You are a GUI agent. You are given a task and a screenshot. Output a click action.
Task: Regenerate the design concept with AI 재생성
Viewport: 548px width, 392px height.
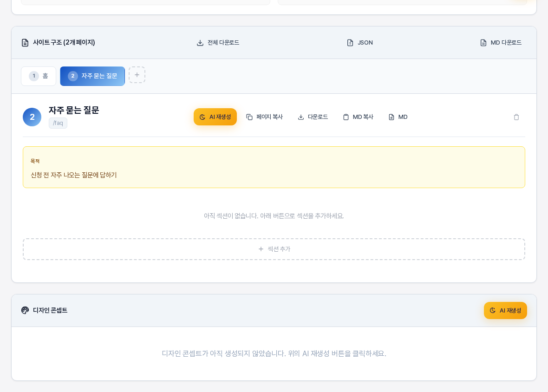click(505, 311)
